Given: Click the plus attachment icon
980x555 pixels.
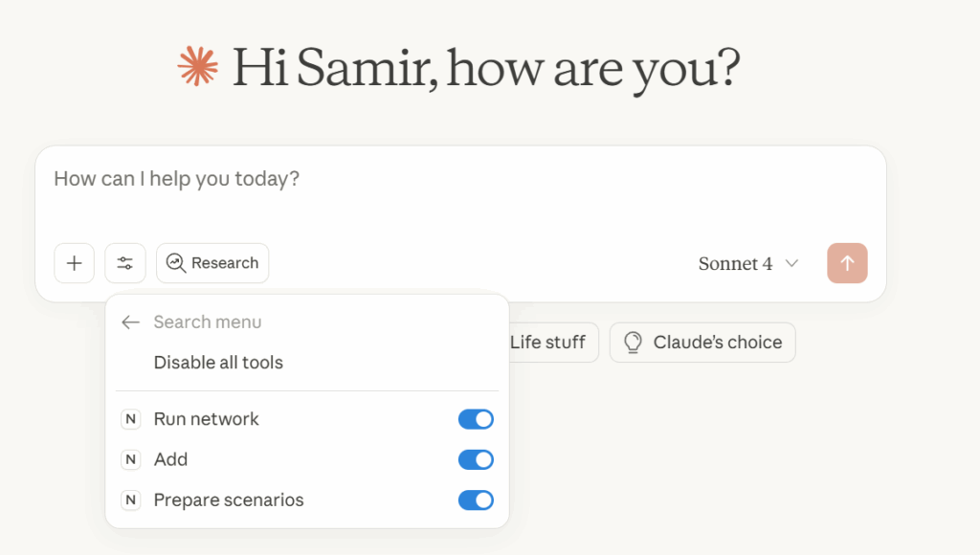Looking at the screenshot, I should pos(75,263).
